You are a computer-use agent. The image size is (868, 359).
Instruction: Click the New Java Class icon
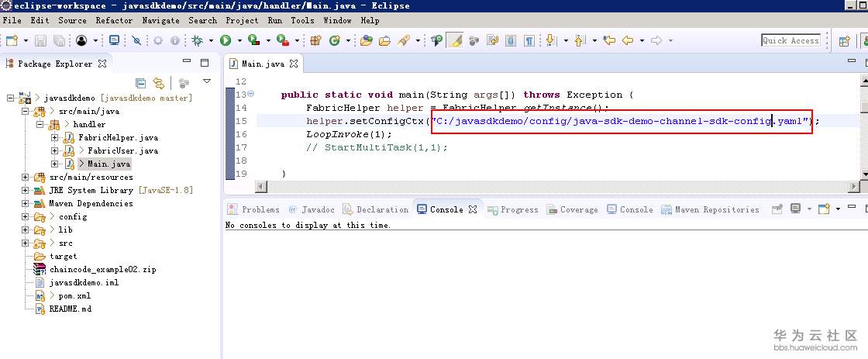334,40
